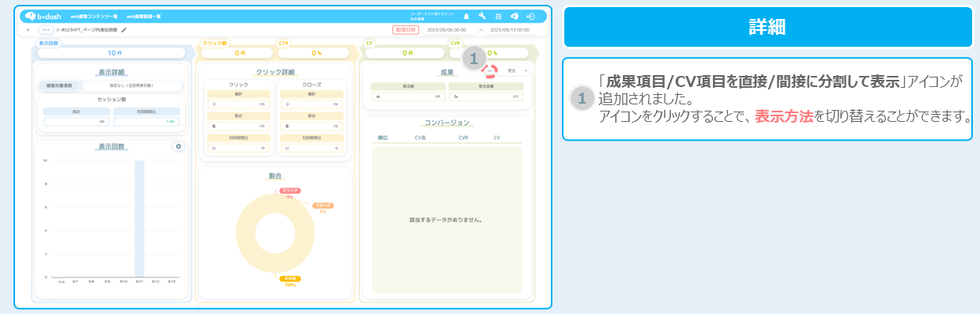
Task: Open the notifications bell icon
Action: (466, 16)
